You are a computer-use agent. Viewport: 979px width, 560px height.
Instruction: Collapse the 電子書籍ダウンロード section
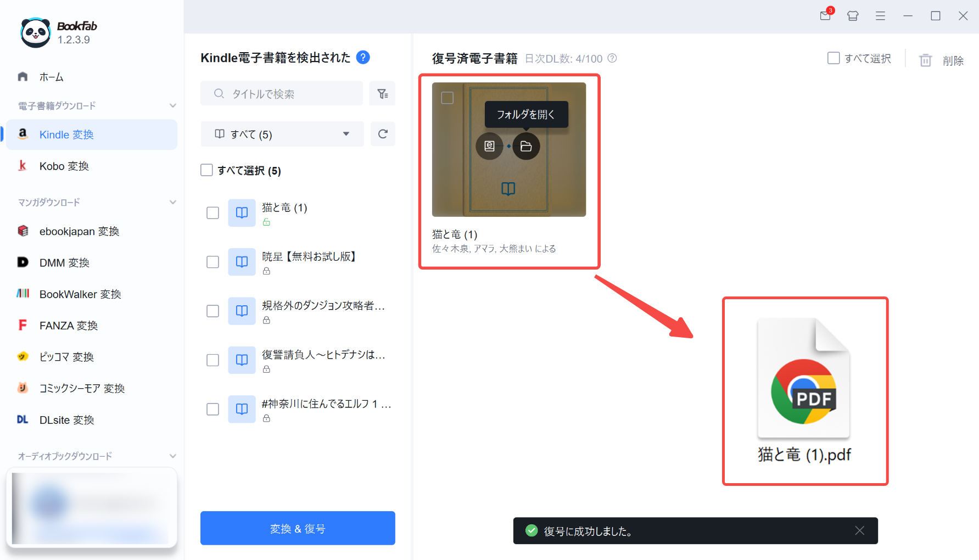pyautogui.click(x=172, y=105)
